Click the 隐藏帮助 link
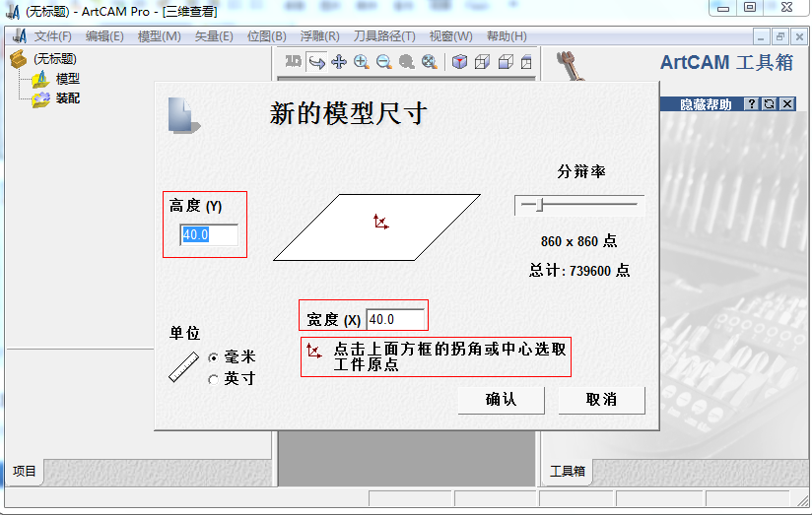 click(706, 104)
